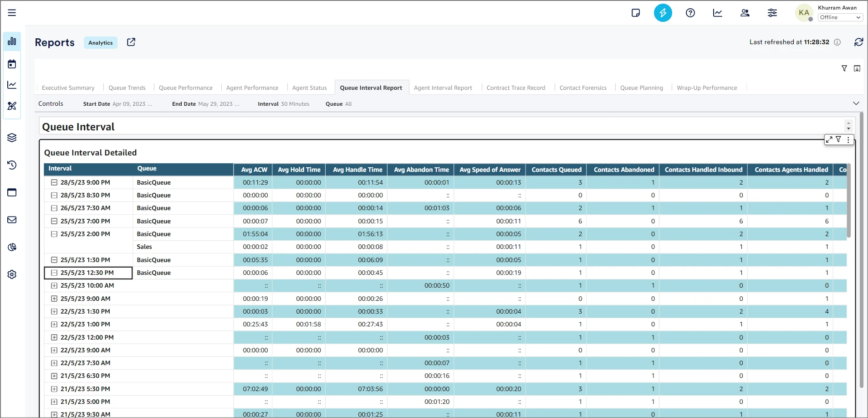
Task: Click the settings gear in sidebar
Action: click(12, 274)
